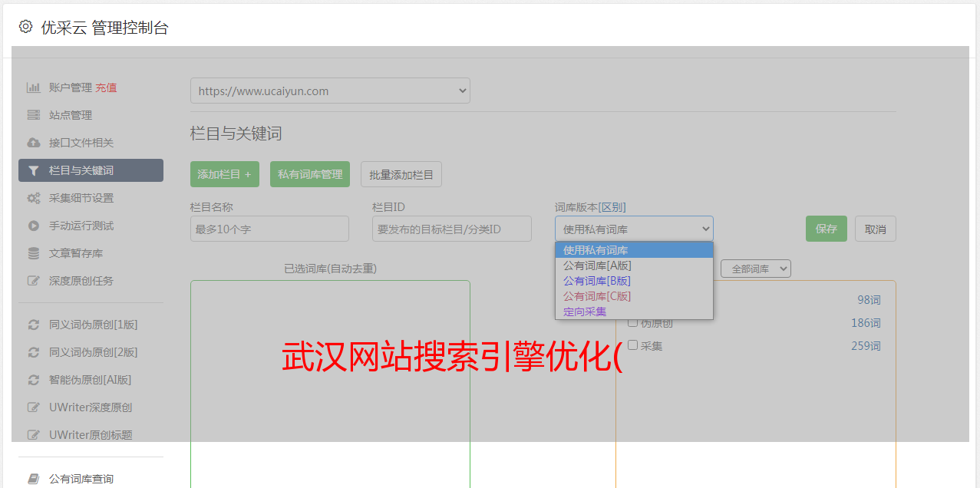Open 账户管理 in the sidebar
The image size is (980, 488).
[x=71, y=87]
